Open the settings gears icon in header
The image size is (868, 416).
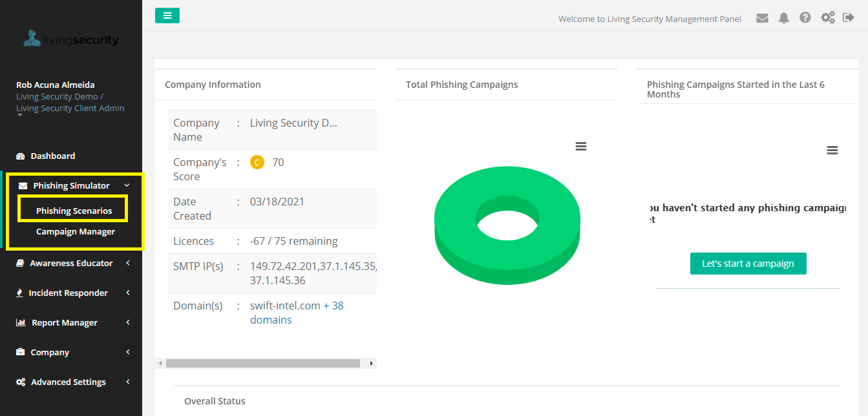click(x=828, y=18)
